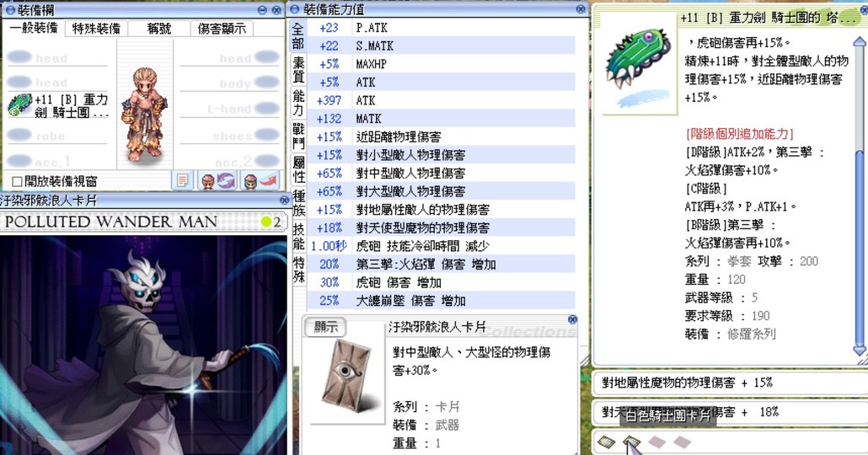The image size is (868, 455).
Task: Click the second card slot icon
Action: [x=631, y=442]
